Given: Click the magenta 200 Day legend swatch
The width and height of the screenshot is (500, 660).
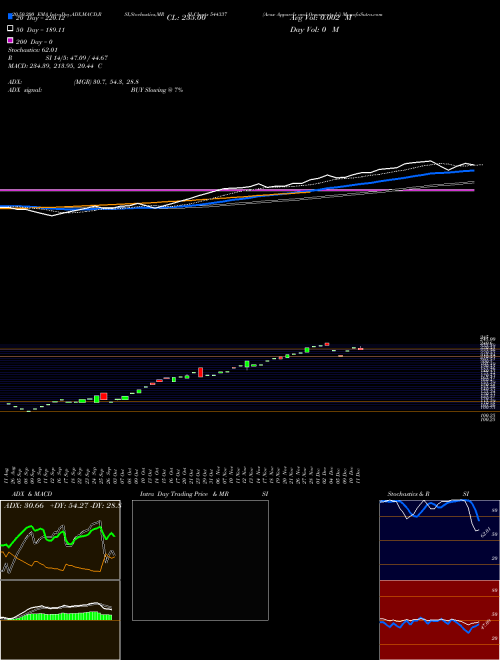Looking at the screenshot, I should click(x=10, y=40).
